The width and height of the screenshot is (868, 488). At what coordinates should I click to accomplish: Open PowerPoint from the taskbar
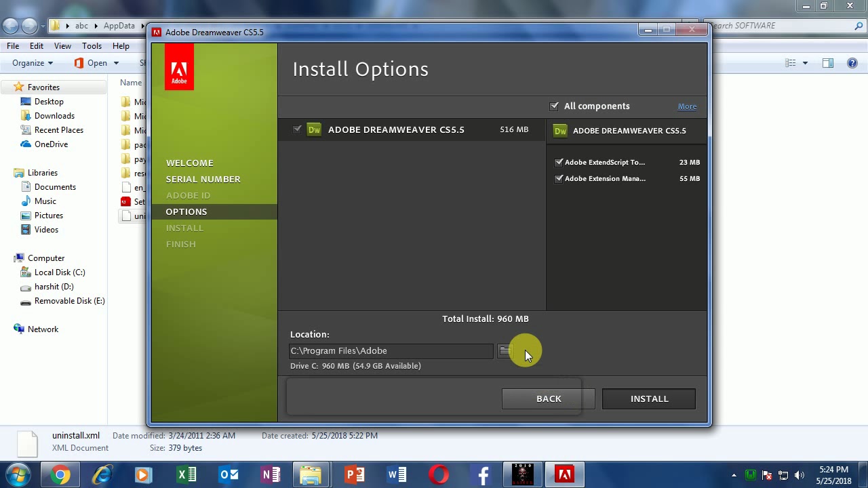354,475
